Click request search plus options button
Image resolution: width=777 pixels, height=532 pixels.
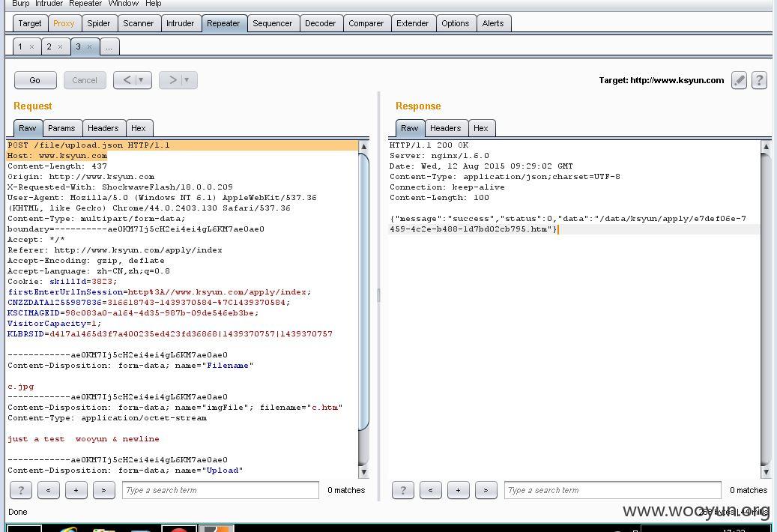(x=76, y=490)
